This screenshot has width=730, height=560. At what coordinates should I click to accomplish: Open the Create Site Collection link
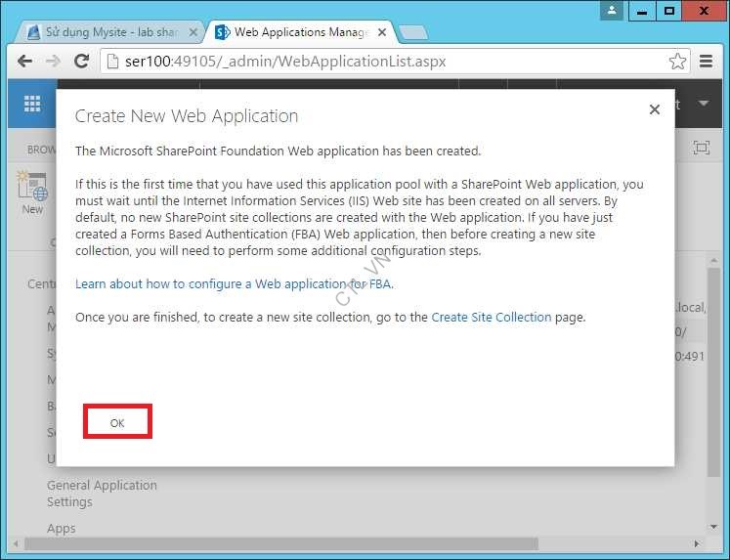point(492,317)
